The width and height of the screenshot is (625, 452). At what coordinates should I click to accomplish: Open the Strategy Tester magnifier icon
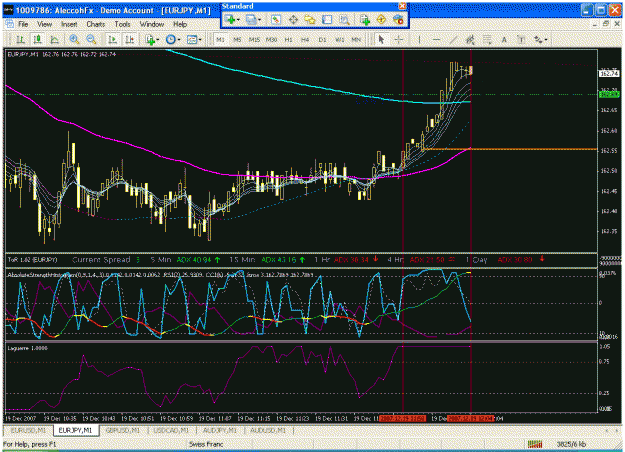344,20
